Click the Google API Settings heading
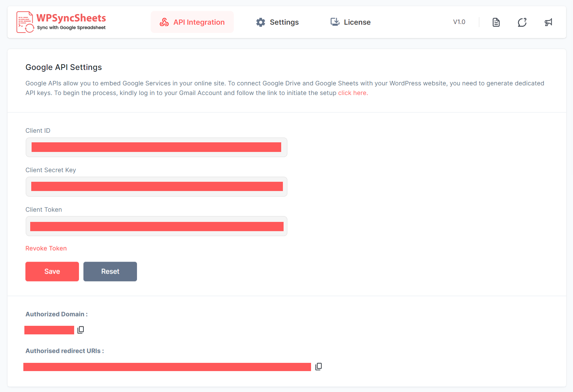Image resolution: width=573 pixels, height=392 pixels. coord(64,67)
